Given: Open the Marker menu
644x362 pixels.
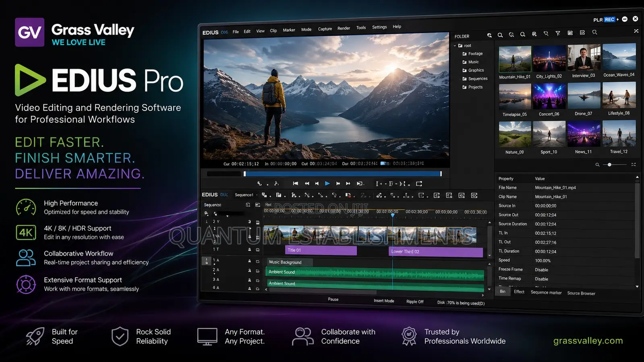Looking at the screenshot, I should (x=289, y=30).
